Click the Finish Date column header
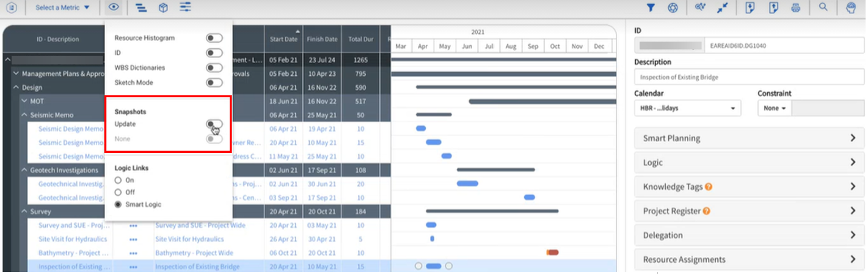The image size is (868, 274). click(322, 39)
